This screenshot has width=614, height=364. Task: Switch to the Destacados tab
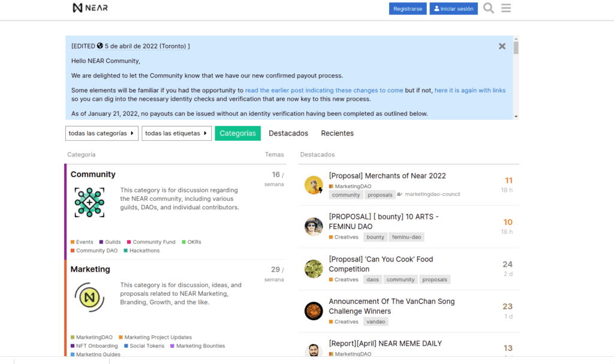[x=288, y=133]
